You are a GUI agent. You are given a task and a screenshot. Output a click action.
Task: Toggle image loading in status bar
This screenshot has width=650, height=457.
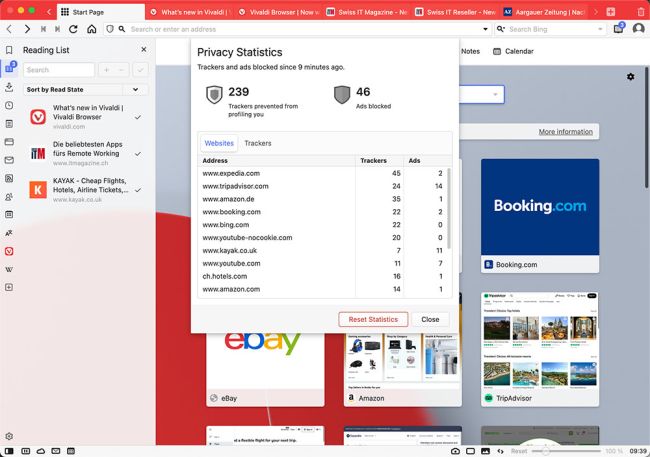pos(485,451)
